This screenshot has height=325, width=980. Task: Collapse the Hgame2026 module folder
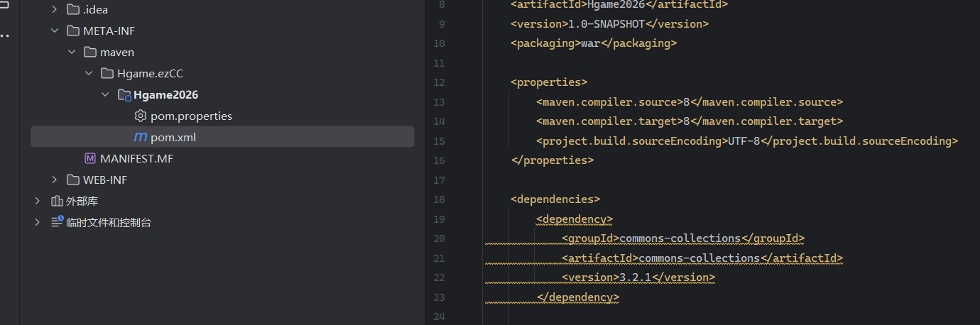106,94
